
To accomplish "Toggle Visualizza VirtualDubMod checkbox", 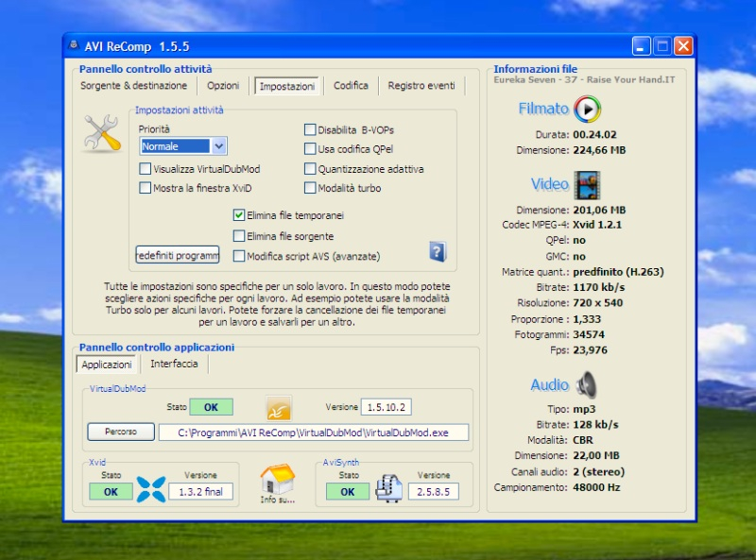I will point(145,169).
